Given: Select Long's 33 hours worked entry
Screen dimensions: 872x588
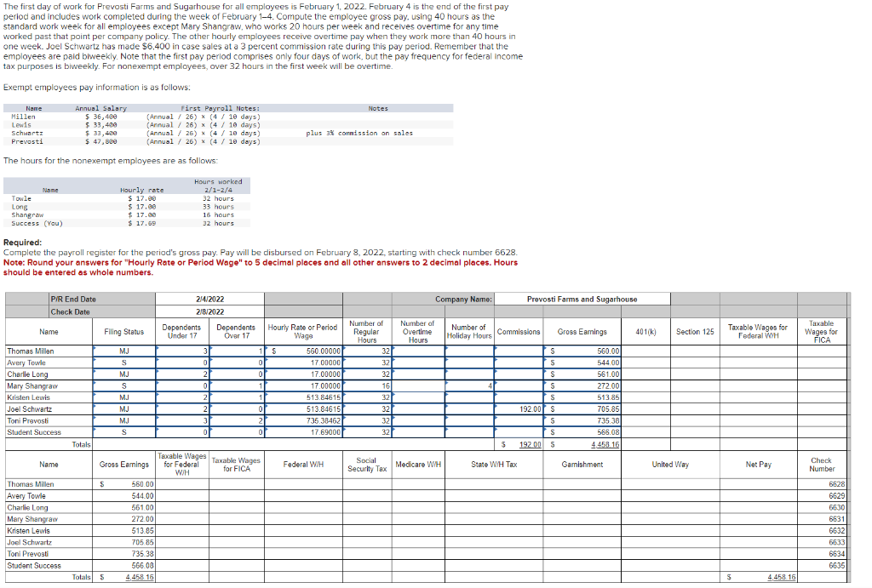Looking at the screenshot, I should pos(218,207).
